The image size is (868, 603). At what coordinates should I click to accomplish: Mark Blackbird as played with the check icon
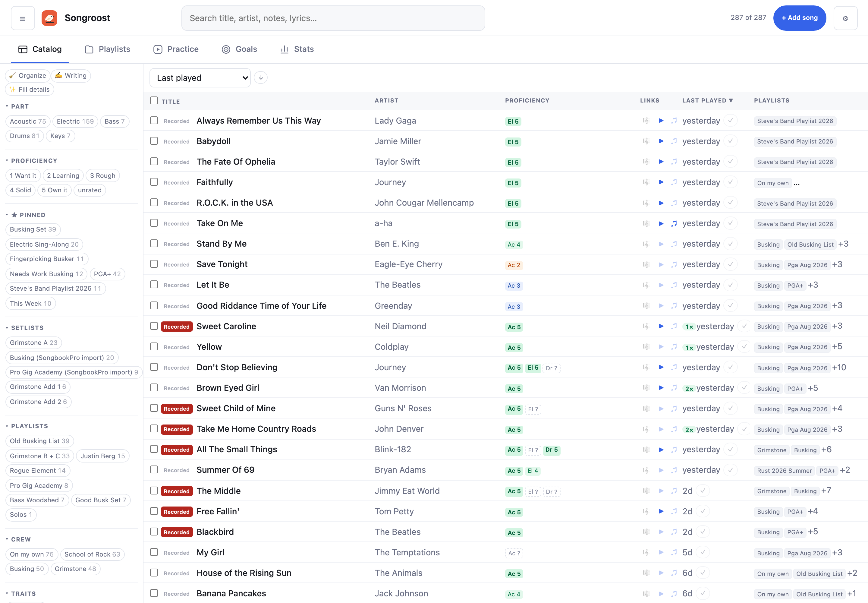pyautogui.click(x=703, y=532)
